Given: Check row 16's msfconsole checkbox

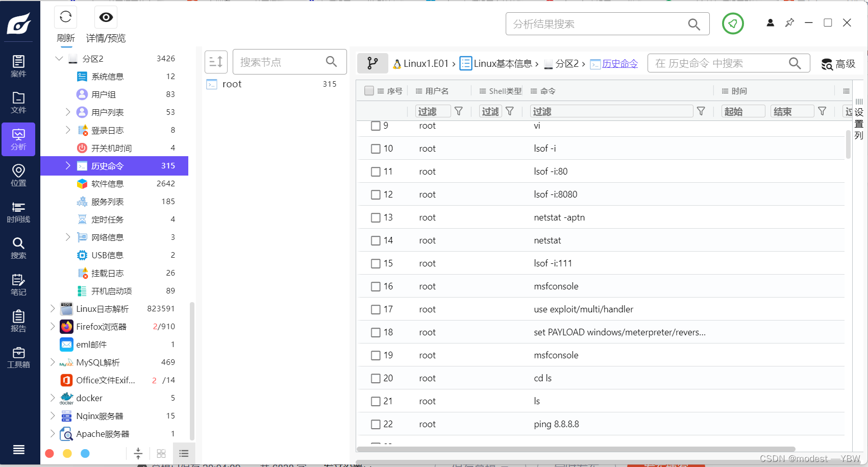Looking at the screenshot, I should 376,286.
